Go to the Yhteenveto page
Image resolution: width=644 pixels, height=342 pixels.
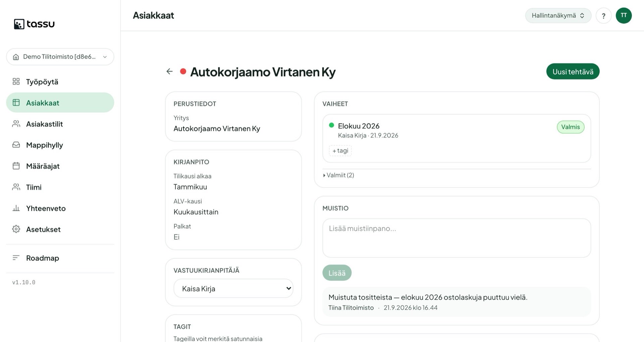[x=60, y=208]
